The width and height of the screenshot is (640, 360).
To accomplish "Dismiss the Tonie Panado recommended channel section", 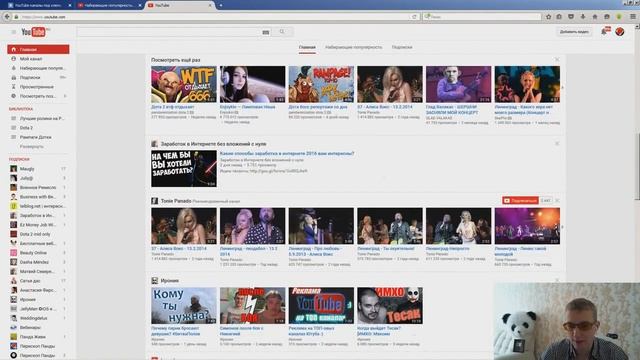I will click(557, 201).
